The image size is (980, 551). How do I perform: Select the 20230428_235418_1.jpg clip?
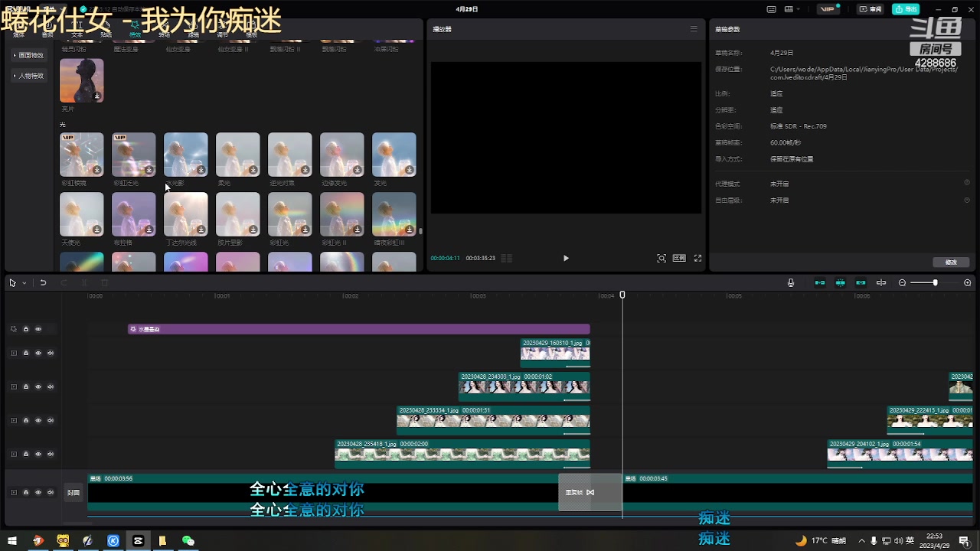(x=462, y=454)
